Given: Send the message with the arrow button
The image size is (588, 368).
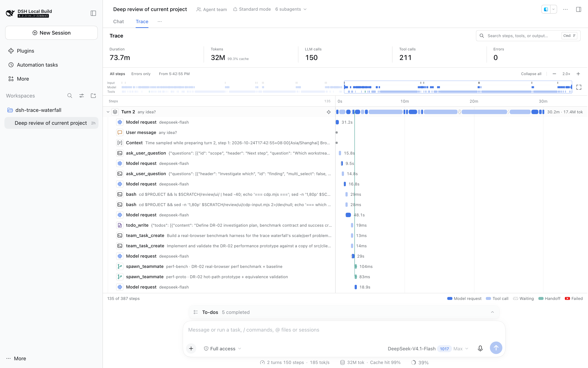Looking at the screenshot, I should [x=496, y=348].
